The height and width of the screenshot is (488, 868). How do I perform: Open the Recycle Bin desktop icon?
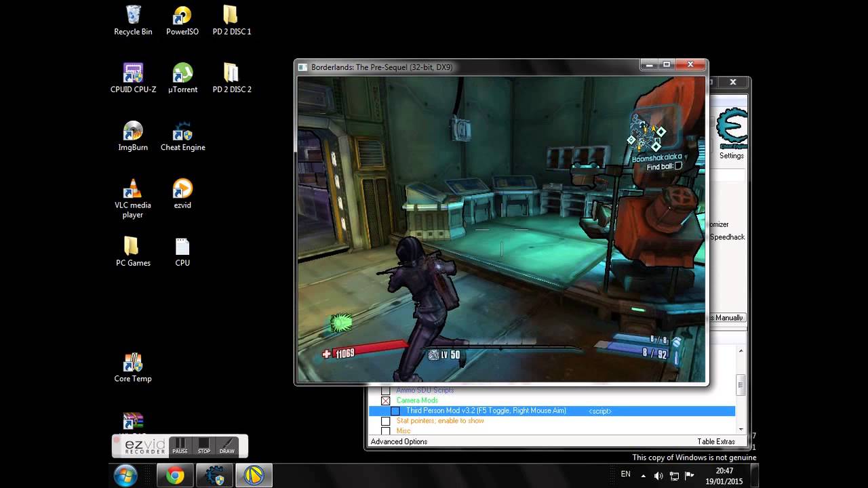point(133,20)
